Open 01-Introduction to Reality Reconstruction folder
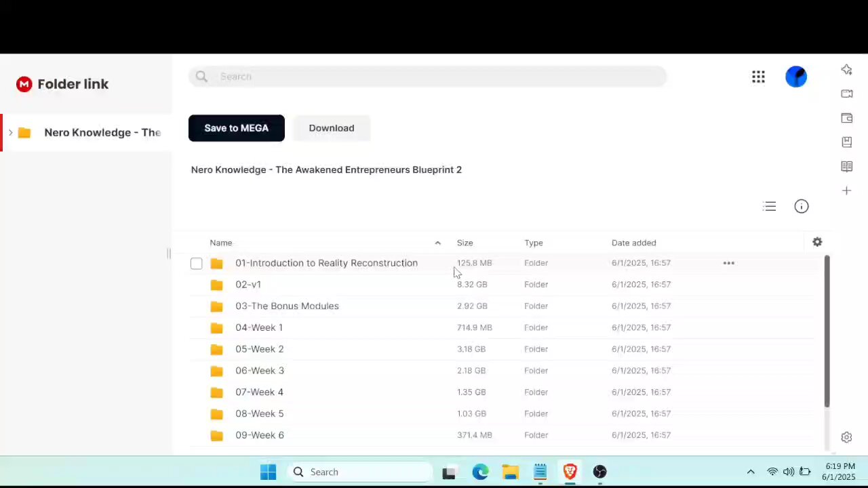 click(326, 263)
